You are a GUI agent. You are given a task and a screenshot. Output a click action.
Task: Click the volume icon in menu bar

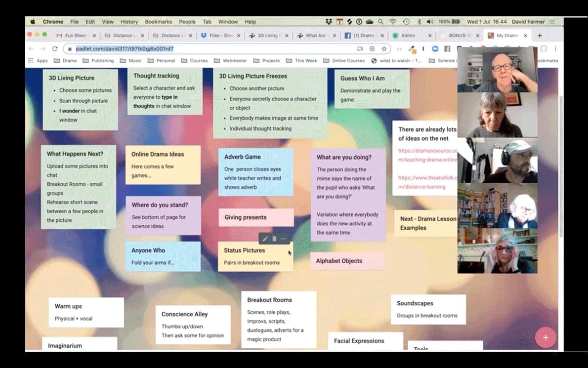point(430,22)
